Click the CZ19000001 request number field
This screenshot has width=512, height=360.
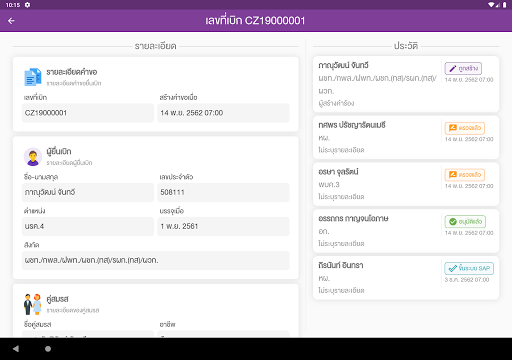(x=88, y=113)
